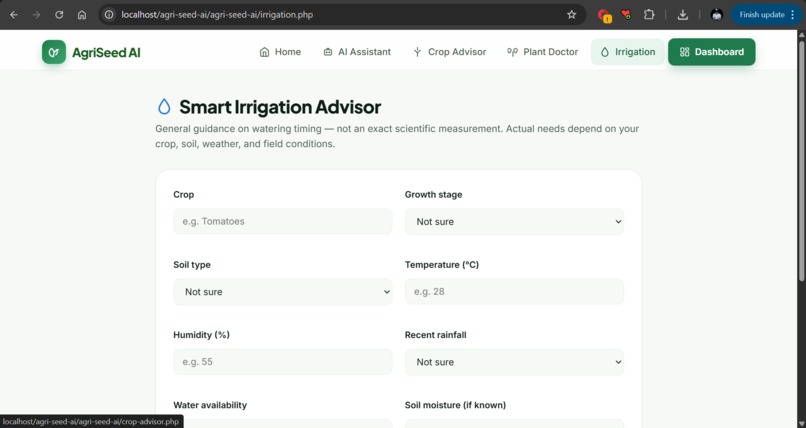Image resolution: width=806 pixels, height=428 pixels.
Task: Open the Plant Doctor page
Action: pos(542,52)
